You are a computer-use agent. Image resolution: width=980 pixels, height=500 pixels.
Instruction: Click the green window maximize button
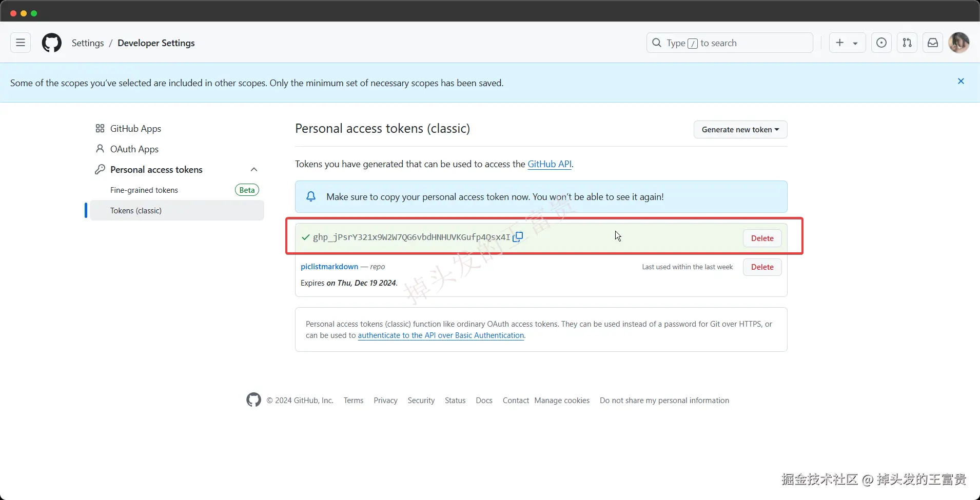pyautogui.click(x=34, y=13)
